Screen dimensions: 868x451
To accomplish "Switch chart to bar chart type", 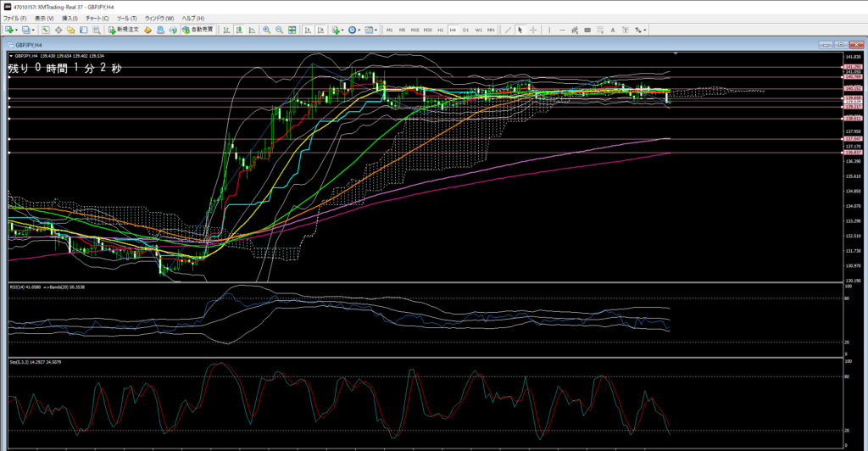I will [225, 30].
